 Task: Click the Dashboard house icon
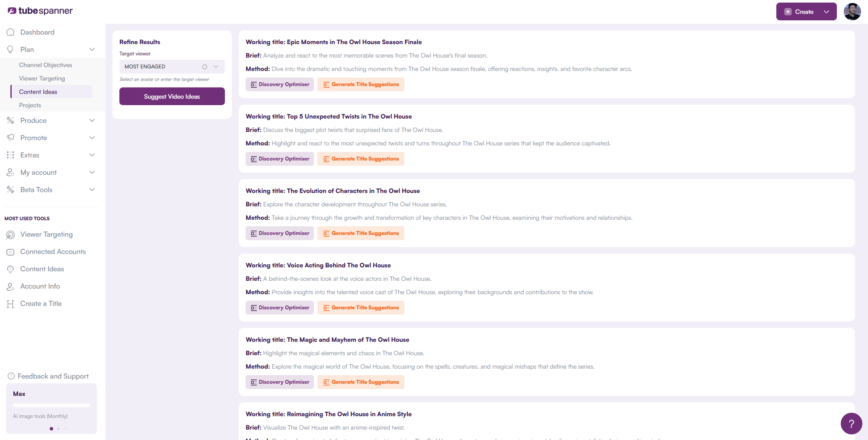[x=10, y=32]
